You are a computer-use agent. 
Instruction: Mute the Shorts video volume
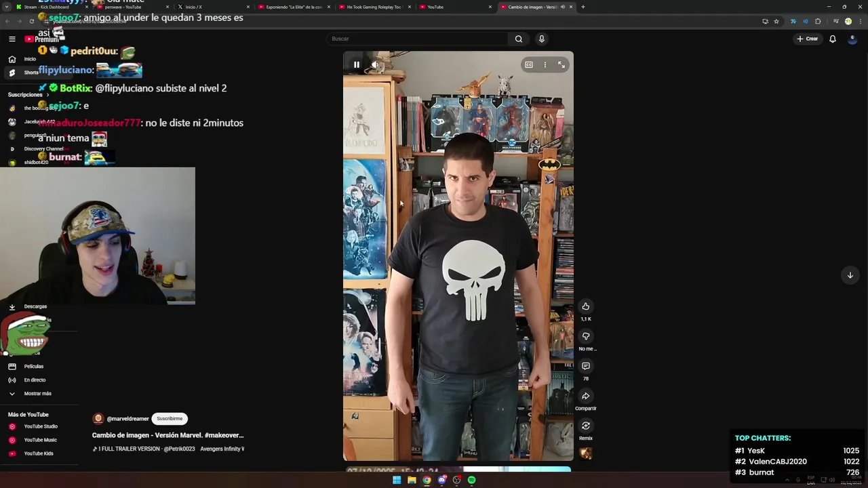374,64
